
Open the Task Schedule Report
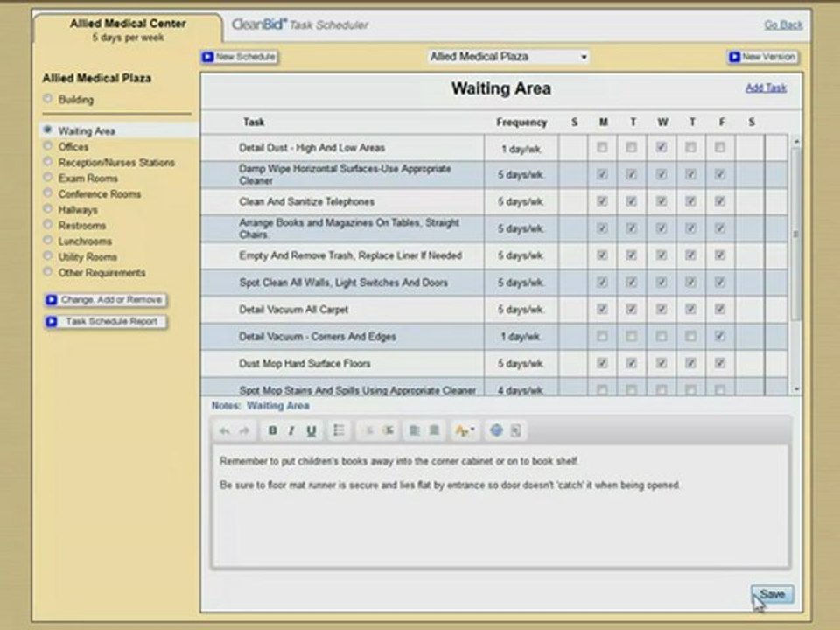106,322
